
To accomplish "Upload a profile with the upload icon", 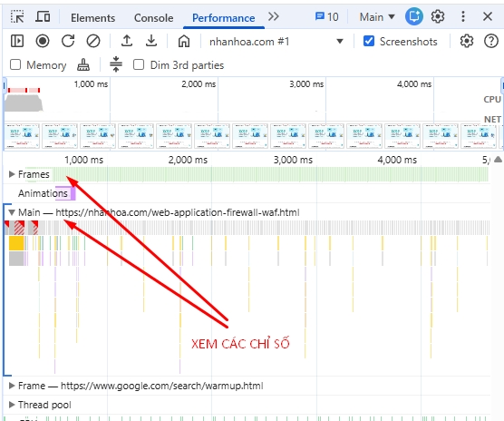I will (127, 41).
